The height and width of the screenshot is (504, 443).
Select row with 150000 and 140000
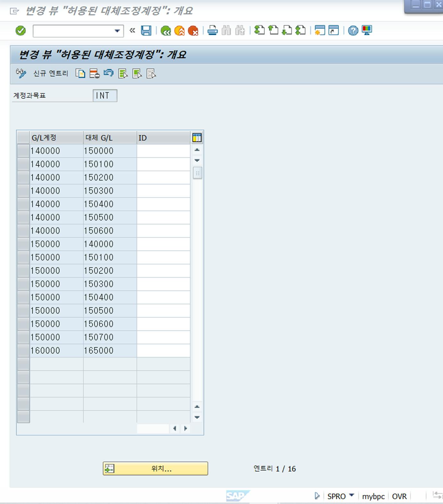23,244
